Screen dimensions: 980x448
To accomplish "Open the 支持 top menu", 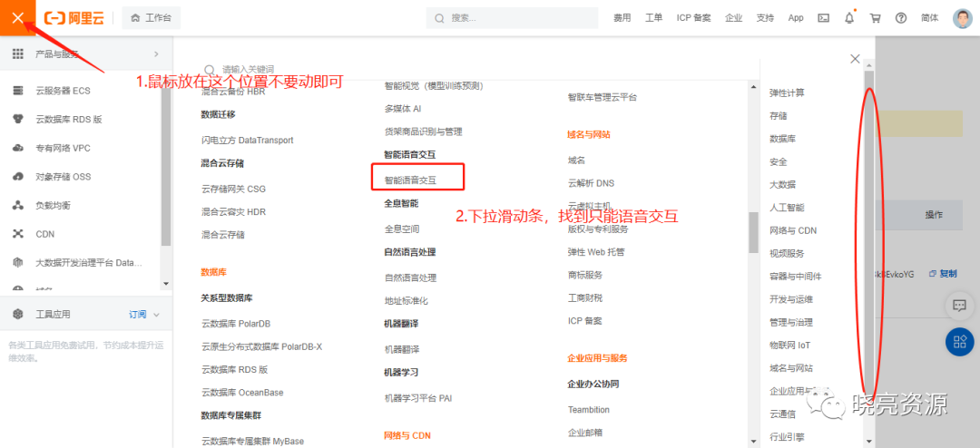I will click(765, 18).
